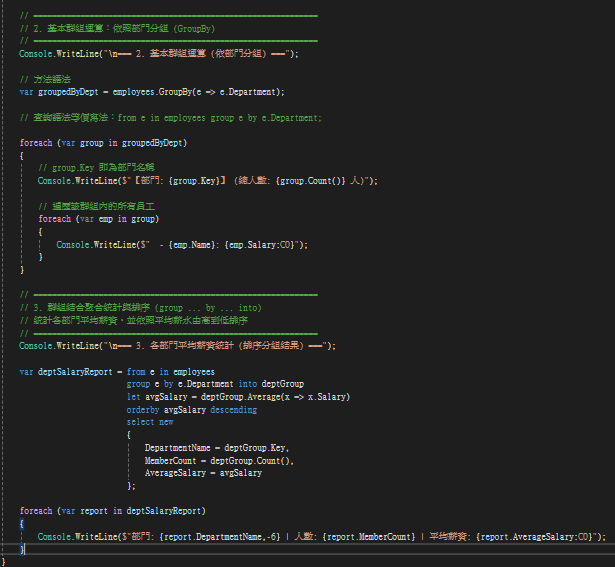This screenshot has height=567, width=615.
Task: Click 'groupedByDept' in the var declaration line
Action: [x=68, y=92]
